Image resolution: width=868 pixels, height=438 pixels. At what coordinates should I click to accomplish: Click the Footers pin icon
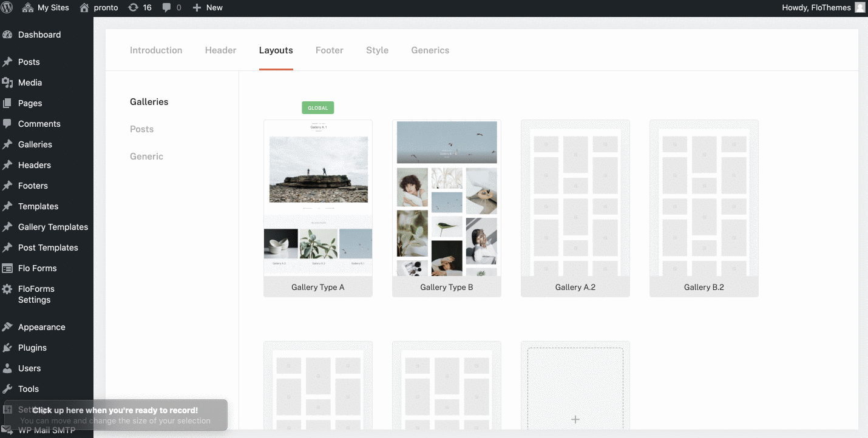[7, 186]
